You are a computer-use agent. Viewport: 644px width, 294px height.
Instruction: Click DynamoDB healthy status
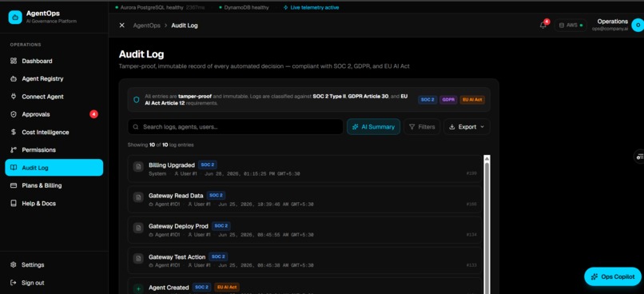pyautogui.click(x=244, y=7)
